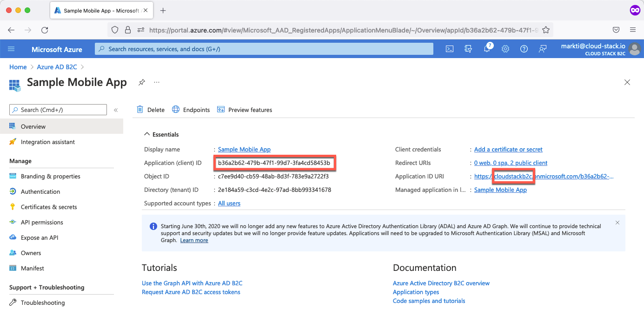The height and width of the screenshot is (322, 644).
Task: Close the Sample Mobile App blade
Action: click(x=627, y=82)
